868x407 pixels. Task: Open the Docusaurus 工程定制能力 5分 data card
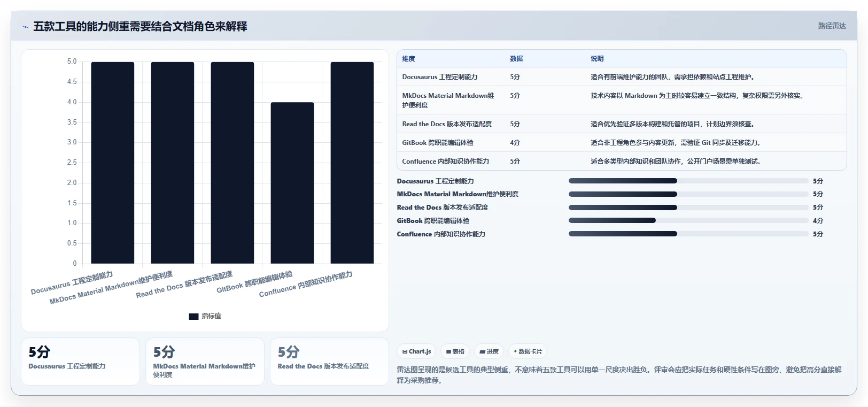(80, 361)
